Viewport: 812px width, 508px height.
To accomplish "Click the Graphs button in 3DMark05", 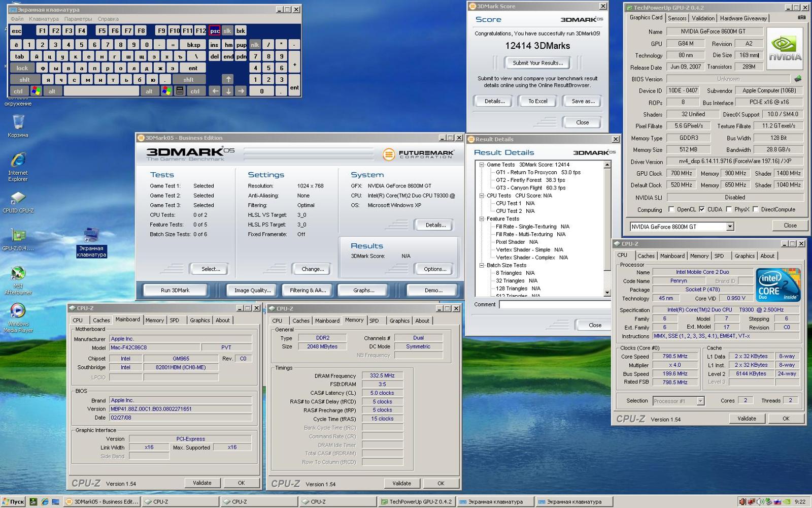I will [364, 290].
